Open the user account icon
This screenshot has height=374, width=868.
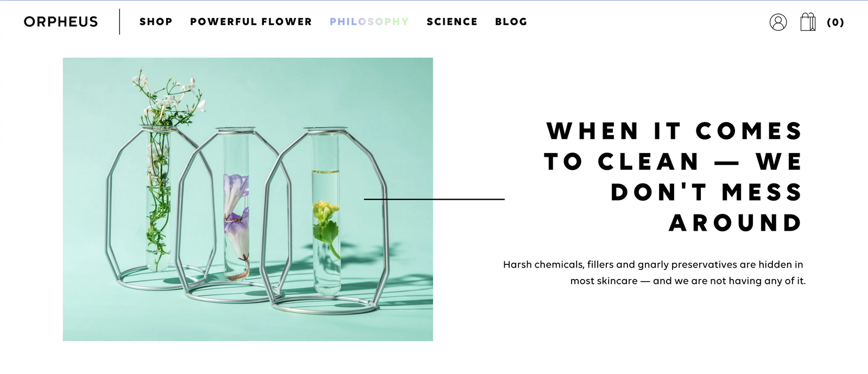[778, 22]
